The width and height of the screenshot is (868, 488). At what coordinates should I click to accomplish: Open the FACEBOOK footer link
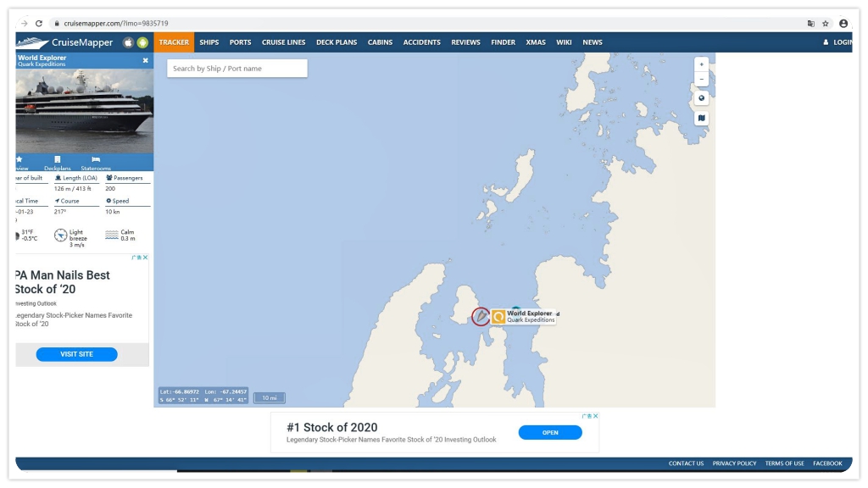point(827,463)
